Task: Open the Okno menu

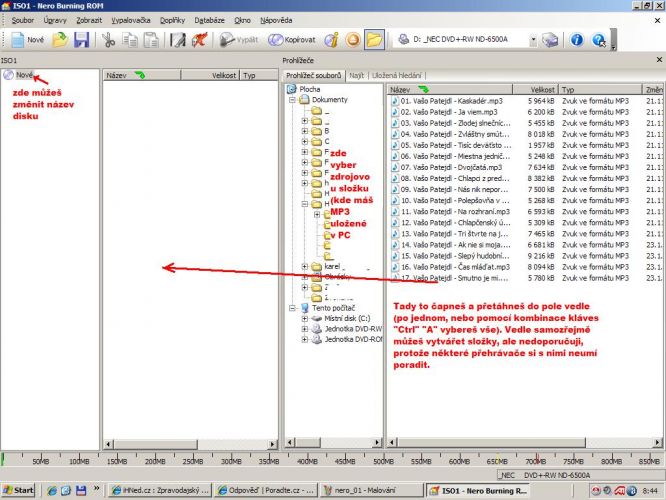Action: point(242,20)
